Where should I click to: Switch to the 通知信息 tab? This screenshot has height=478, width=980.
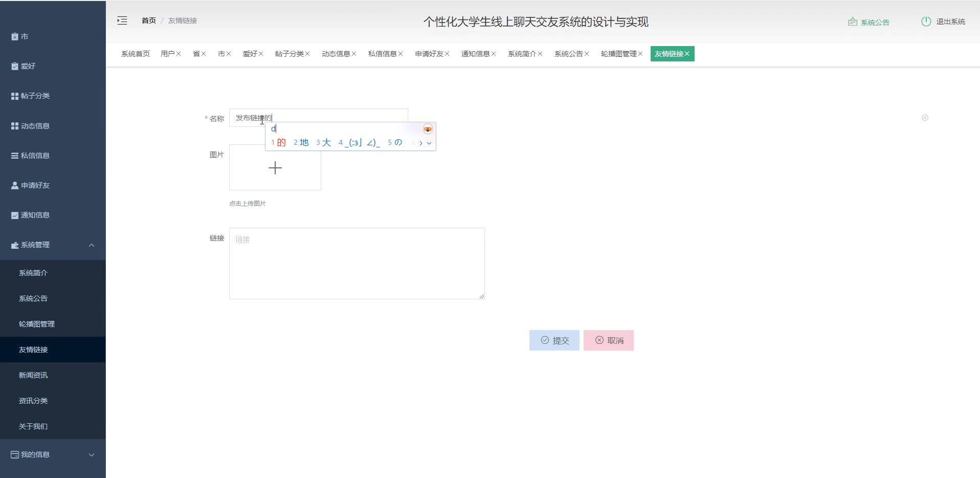point(476,54)
